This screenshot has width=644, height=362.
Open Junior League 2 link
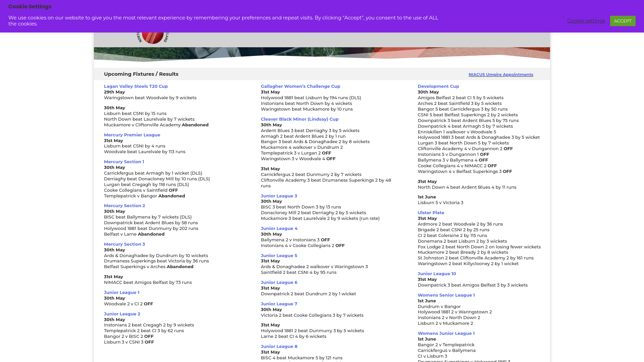pyautogui.click(x=122, y=314)
